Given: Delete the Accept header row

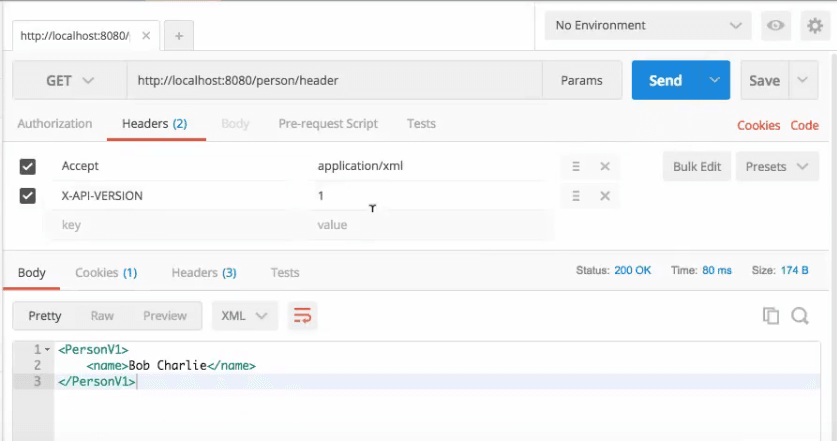Looking at the screenshot, I should pyautogui.click(x=605, y=166).
